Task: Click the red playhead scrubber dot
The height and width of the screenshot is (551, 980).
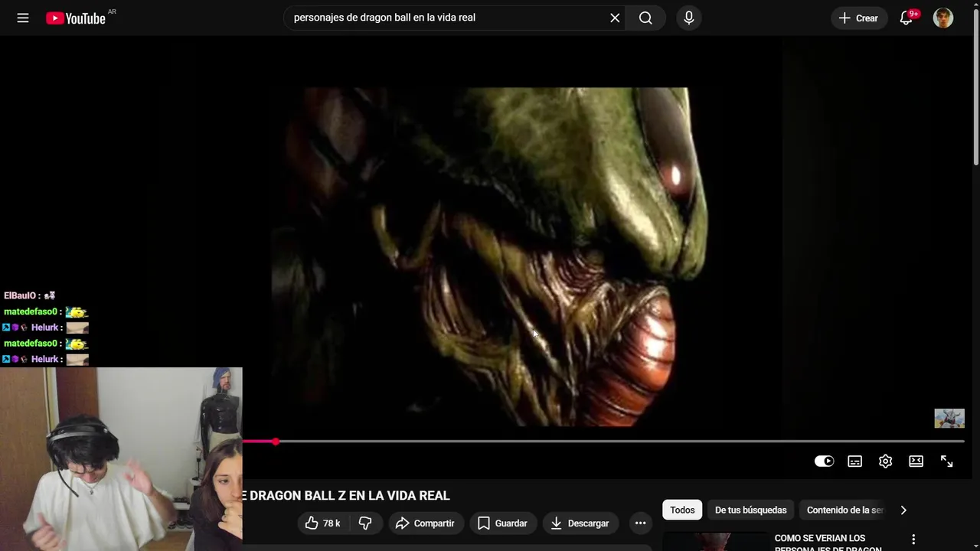Action: tap(276, 442)
